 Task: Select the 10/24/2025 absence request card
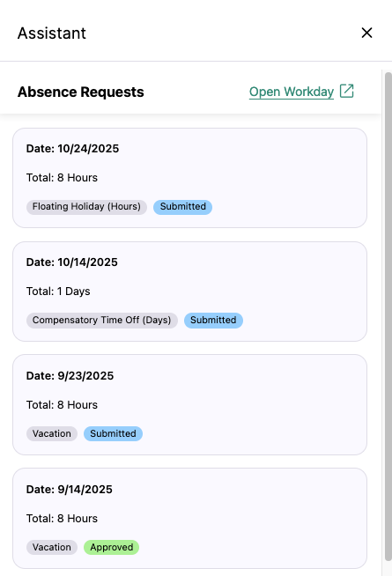(x=190, y=178)
